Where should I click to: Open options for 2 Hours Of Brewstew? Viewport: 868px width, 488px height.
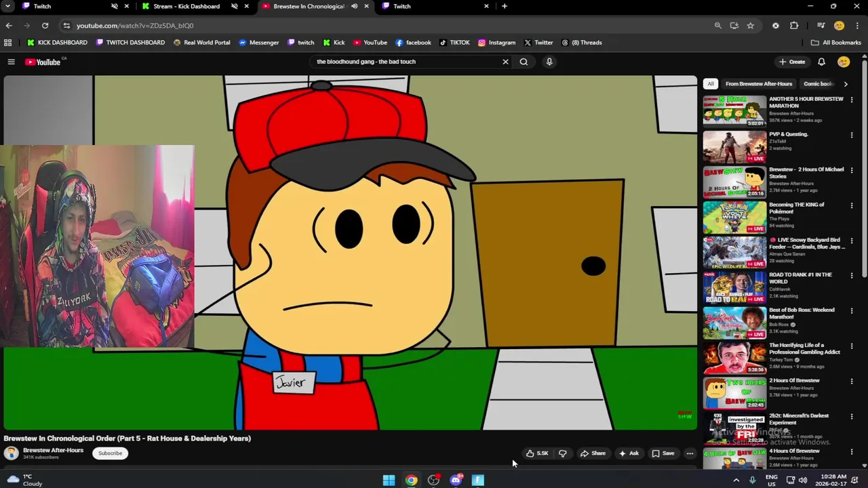pos(852,381)
